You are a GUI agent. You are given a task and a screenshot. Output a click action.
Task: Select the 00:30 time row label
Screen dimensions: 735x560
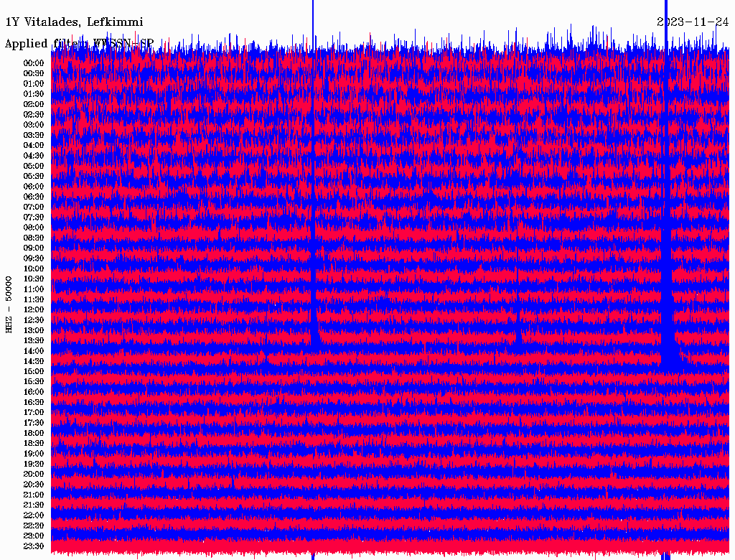(x=34, y=74)
